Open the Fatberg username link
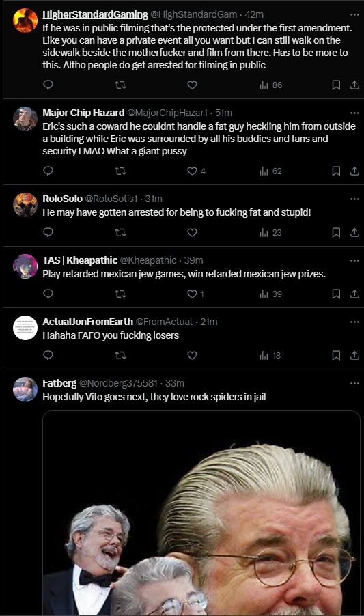364x616 pixels. click(59, 383)
